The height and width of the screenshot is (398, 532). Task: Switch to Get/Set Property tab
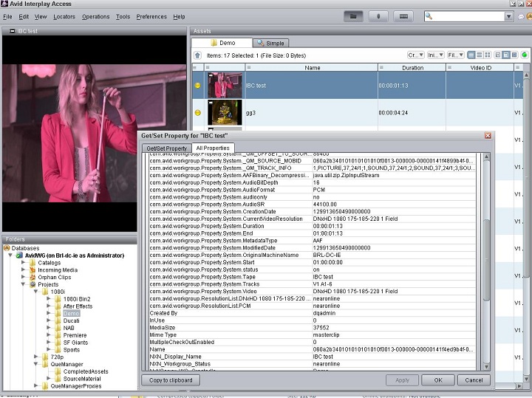[x=166, y=148]
